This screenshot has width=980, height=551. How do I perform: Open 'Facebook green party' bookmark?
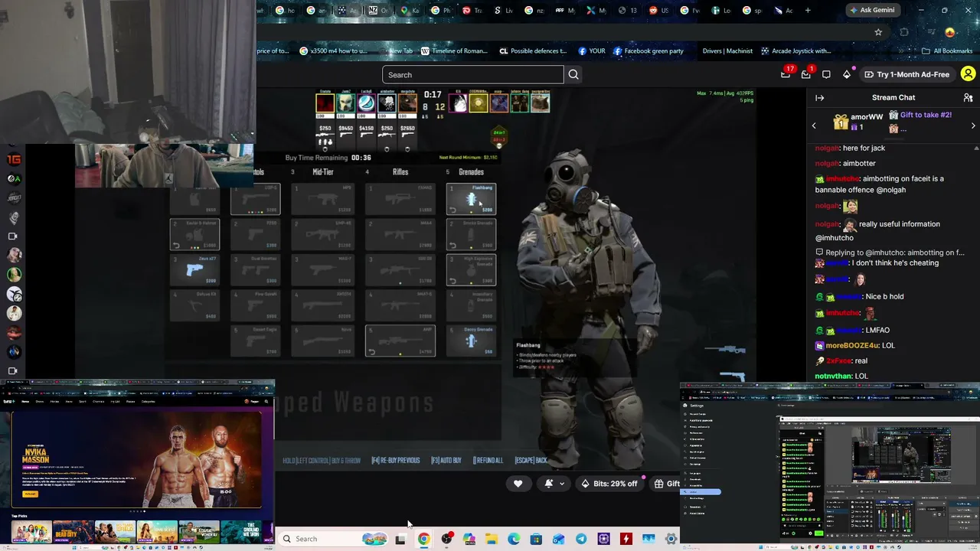[x=648, y=51]
